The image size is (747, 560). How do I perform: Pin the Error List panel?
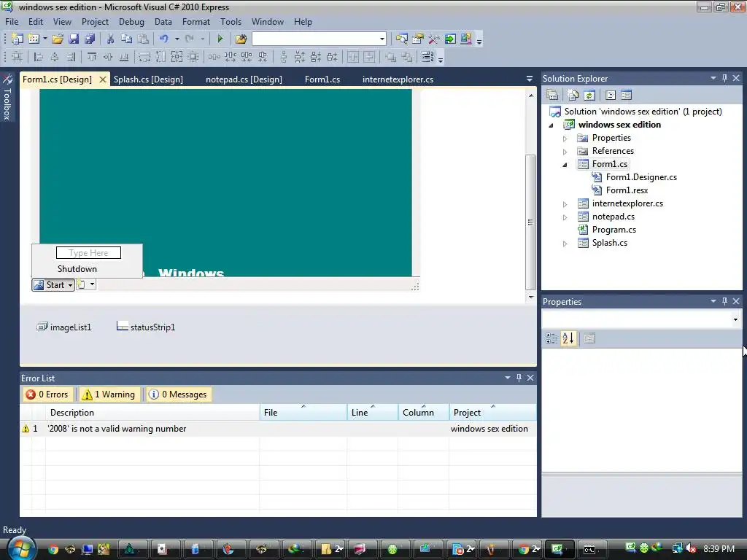519,378
